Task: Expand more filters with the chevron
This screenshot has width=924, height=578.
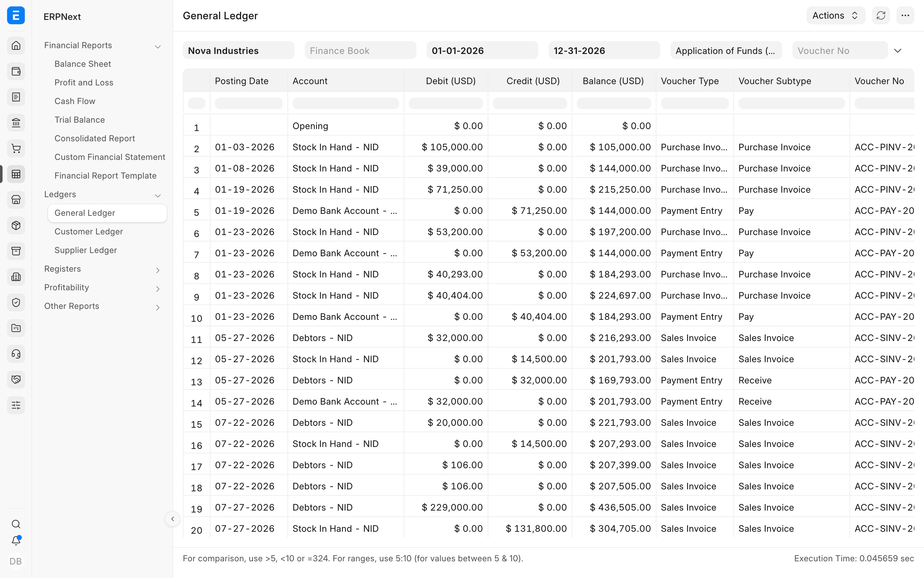Action: coord(898,51)
